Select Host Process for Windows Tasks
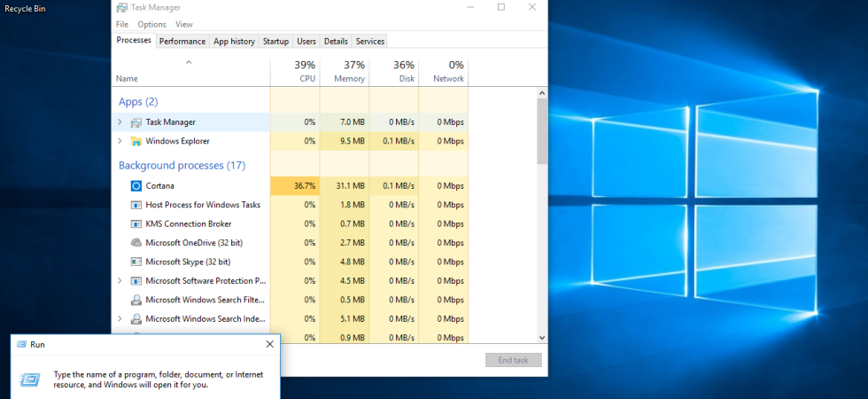Screen dimensions: 868x399 tap(203, 205)
